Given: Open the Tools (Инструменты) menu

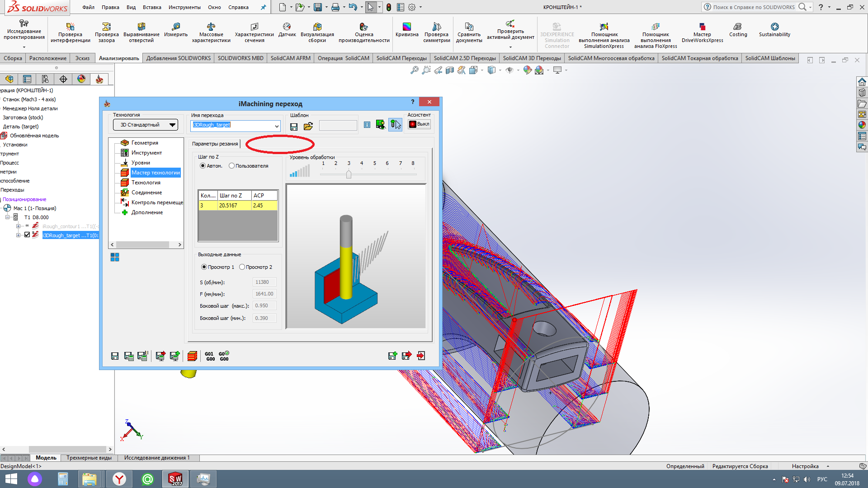Looking at the screenshot, I should coord(184,7).
